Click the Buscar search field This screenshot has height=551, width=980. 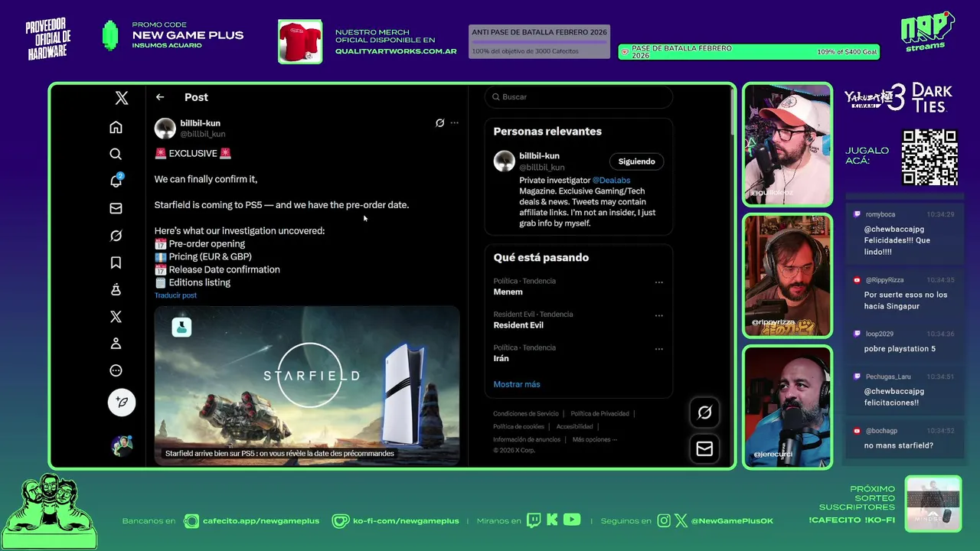pos(579,97)
